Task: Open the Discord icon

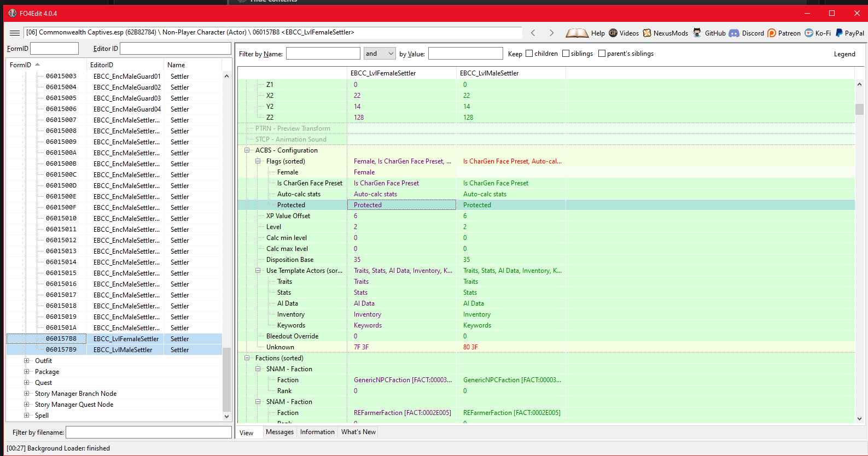Action: 734,33
